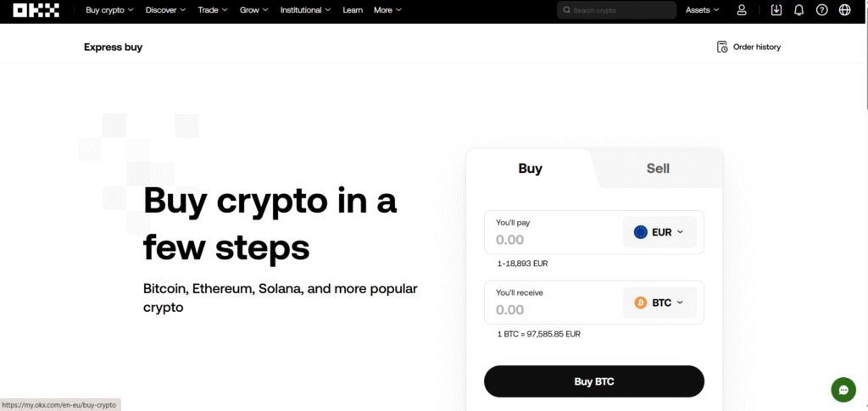Expand the BTC crypto dropdown
868x411 pixels.
(x=659, y=303)
